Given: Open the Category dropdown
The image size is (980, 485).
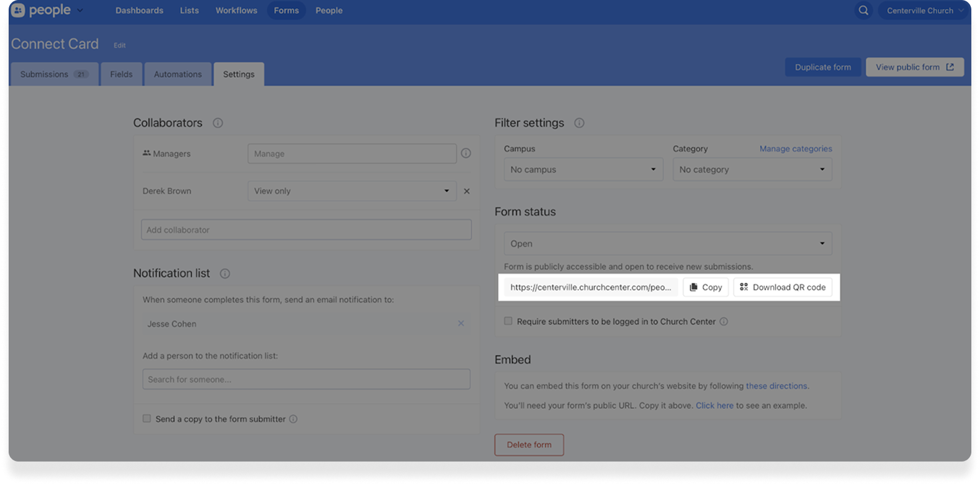Looking at the screenshot, I should pos(751,169).
